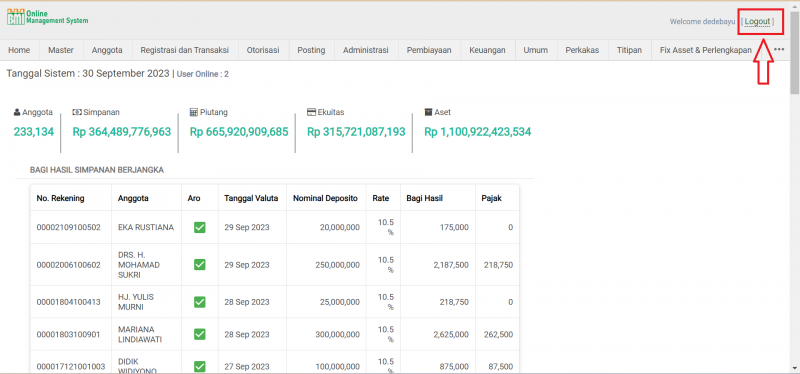The width and height of the screenshot is (800, 374).
Task: Toggle Aro checkbox for HJ. YULIS MURNI
Action: (x=199, y=302)
